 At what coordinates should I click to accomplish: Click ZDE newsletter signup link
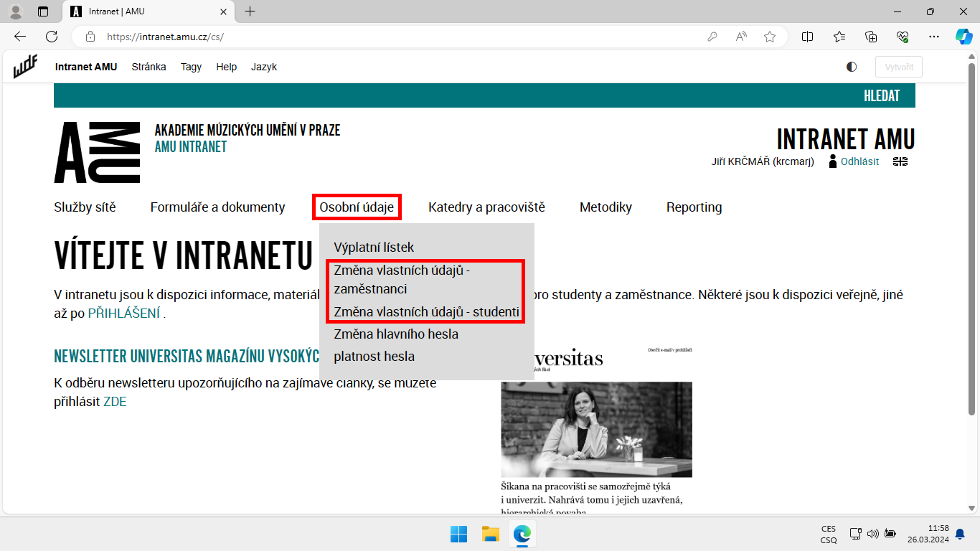(115, 402)
